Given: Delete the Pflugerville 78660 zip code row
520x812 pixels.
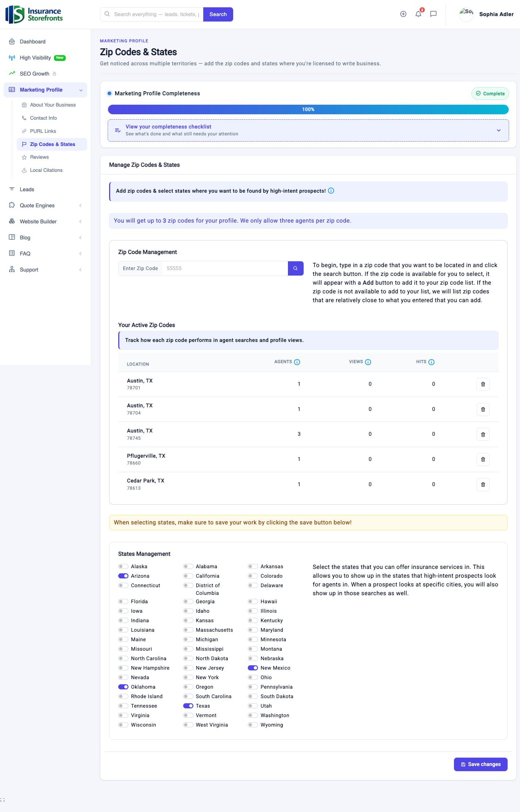Looking at the screenshot, I should tap(483, 459).
